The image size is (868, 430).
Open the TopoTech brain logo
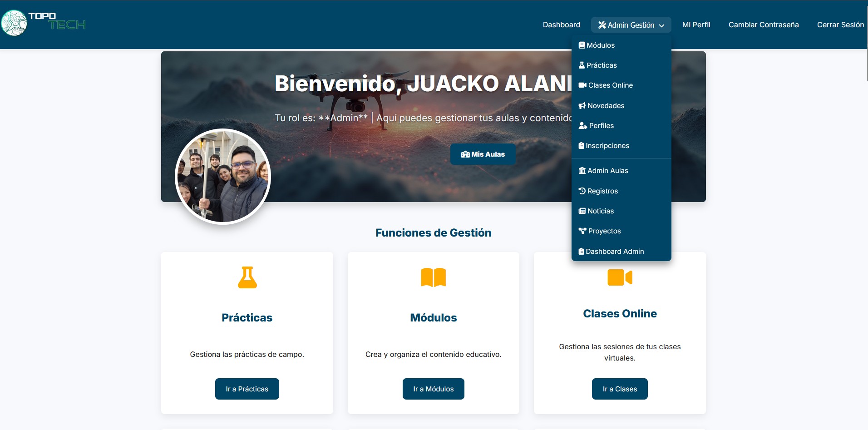[x=15, y=22]
